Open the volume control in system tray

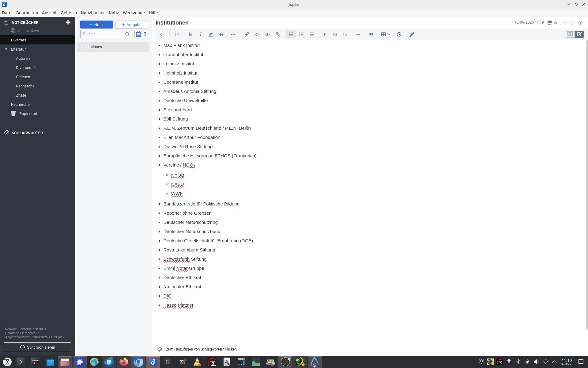[x=536, y=362]
